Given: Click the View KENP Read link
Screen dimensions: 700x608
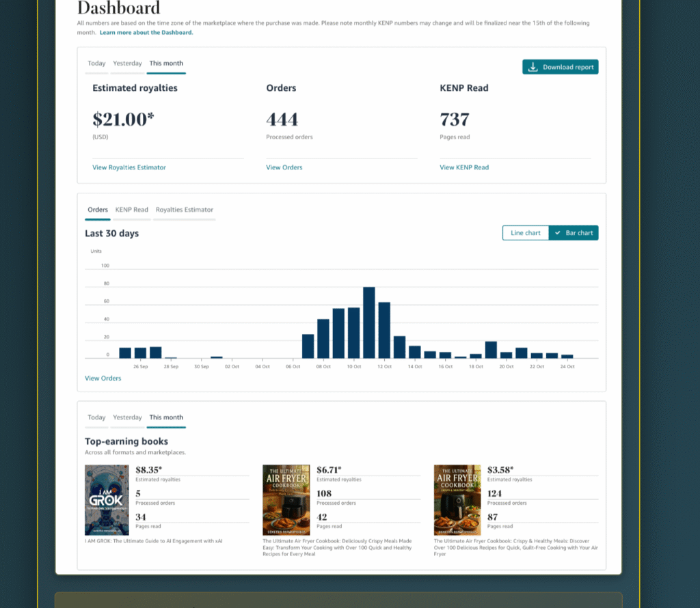Looking at the screenshot, I should (464, 167).
